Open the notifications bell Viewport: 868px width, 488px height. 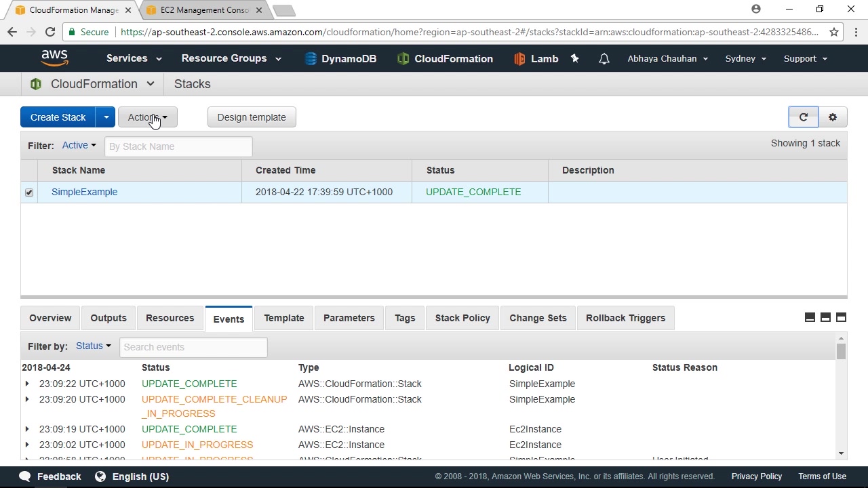tap(604, 58)
